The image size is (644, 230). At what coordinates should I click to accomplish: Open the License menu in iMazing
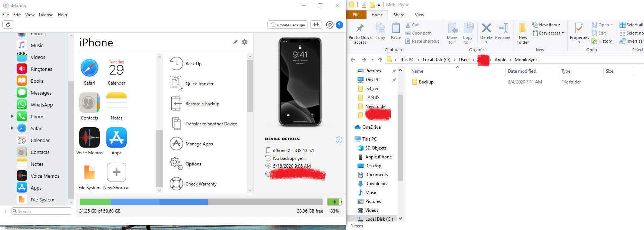46,15
